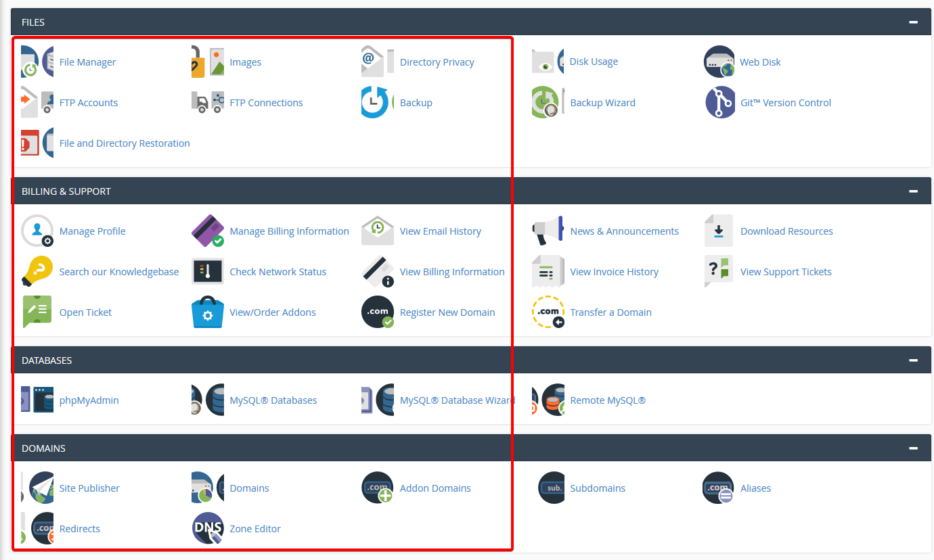The width and height of the screenshot is (934, 560).
Task: Open the Web Disk icon
Action: click(719, 62)
